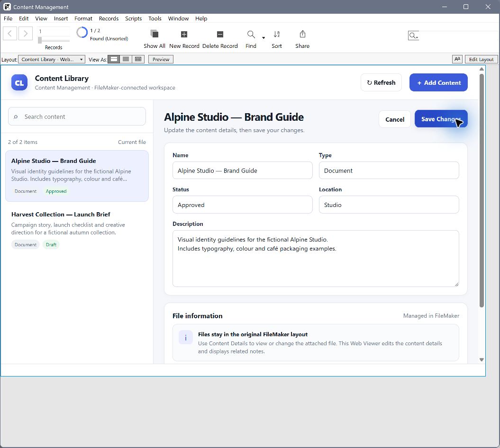Open the View menu
The image size is (500, 448).
[41, 18]
